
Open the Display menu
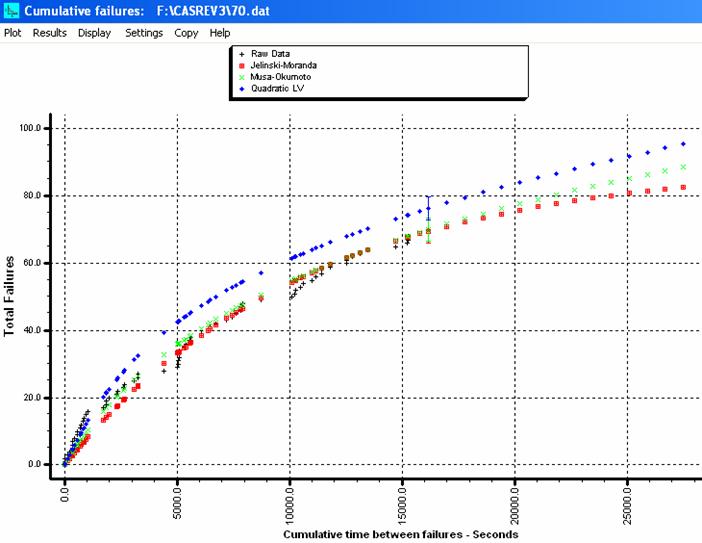[95, 33]
